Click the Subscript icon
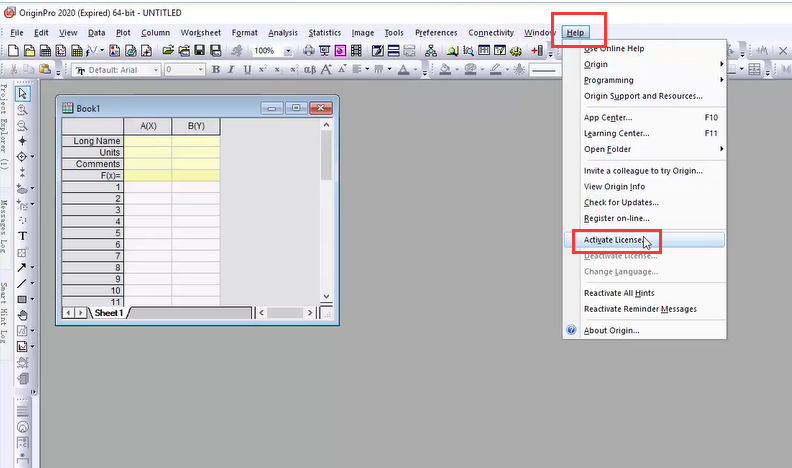 point(278,70)
